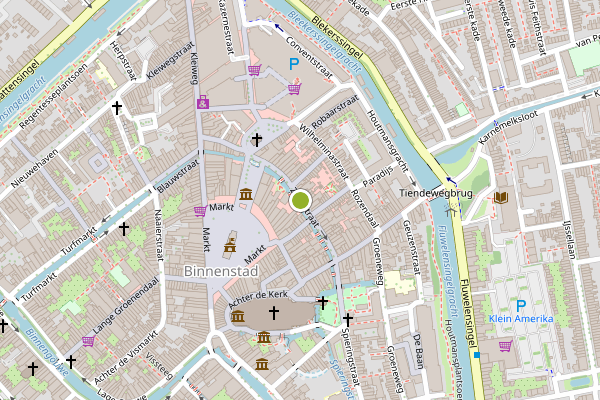Click the Klein Amerika parking P icon
600x400 pixels.
click(x=521, y=306)
